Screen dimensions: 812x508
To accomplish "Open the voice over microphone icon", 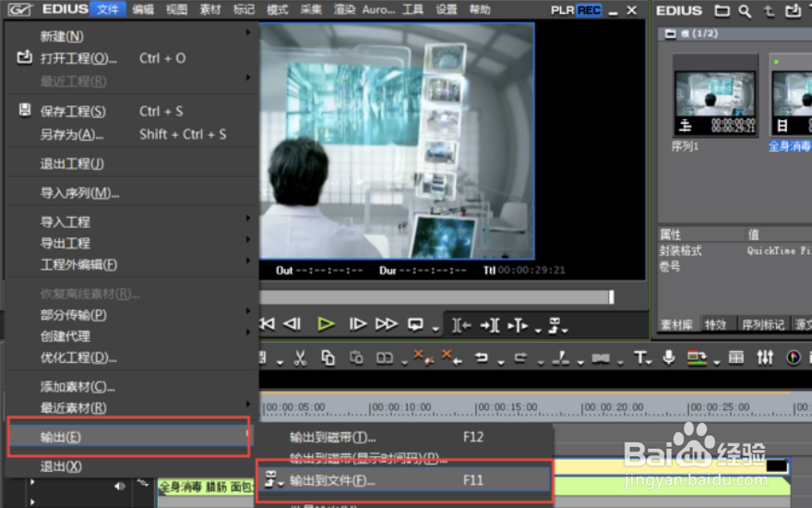I will [669, 357].
